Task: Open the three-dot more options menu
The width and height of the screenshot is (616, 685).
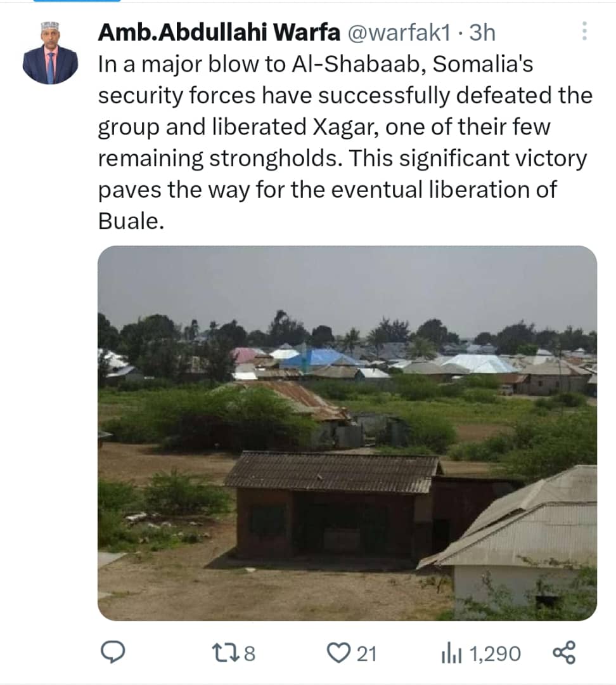Action: [584, 31]
